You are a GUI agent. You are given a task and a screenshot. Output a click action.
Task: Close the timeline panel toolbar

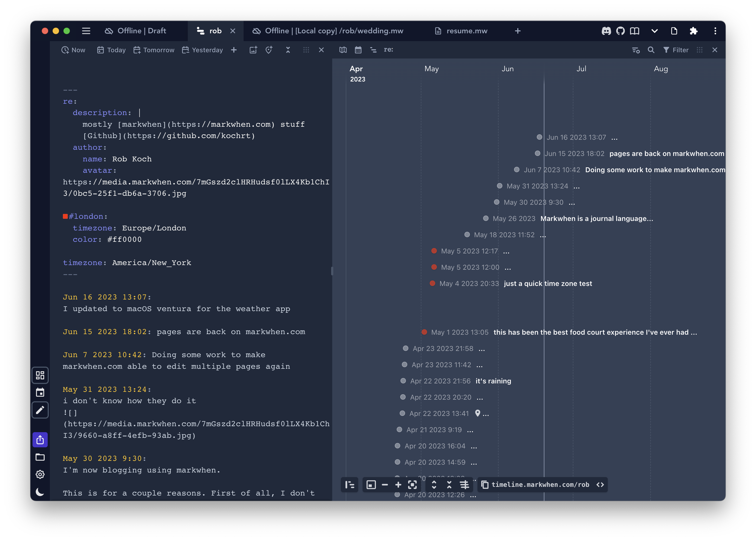pyautogui.click(x=715, y=50)
